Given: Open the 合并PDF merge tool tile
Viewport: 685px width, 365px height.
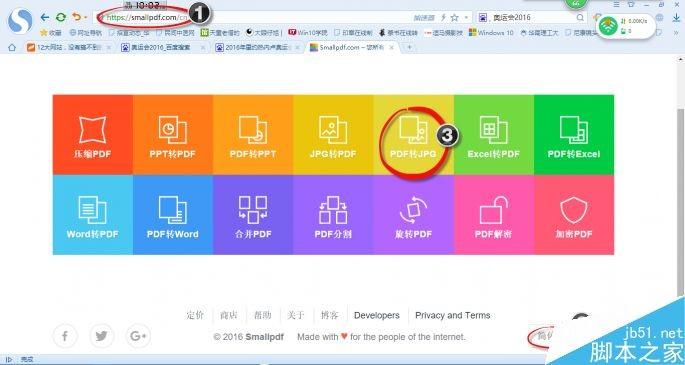Looking at the screenshot, I should coord(253,215).
